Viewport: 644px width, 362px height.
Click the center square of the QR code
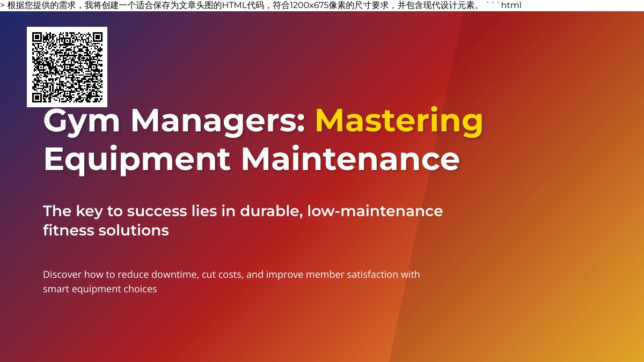click(x=67, y=67)
